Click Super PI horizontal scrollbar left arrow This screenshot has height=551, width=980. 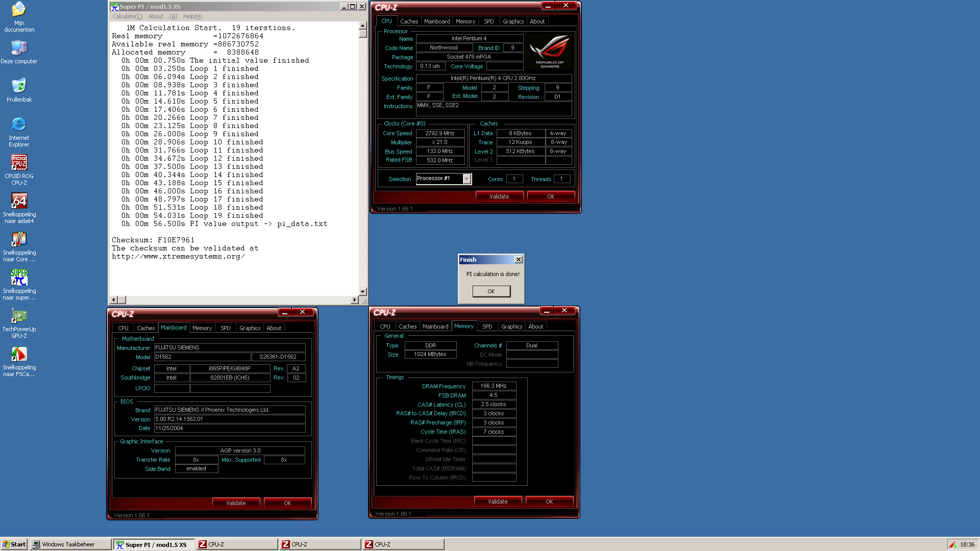coord(114,300)
